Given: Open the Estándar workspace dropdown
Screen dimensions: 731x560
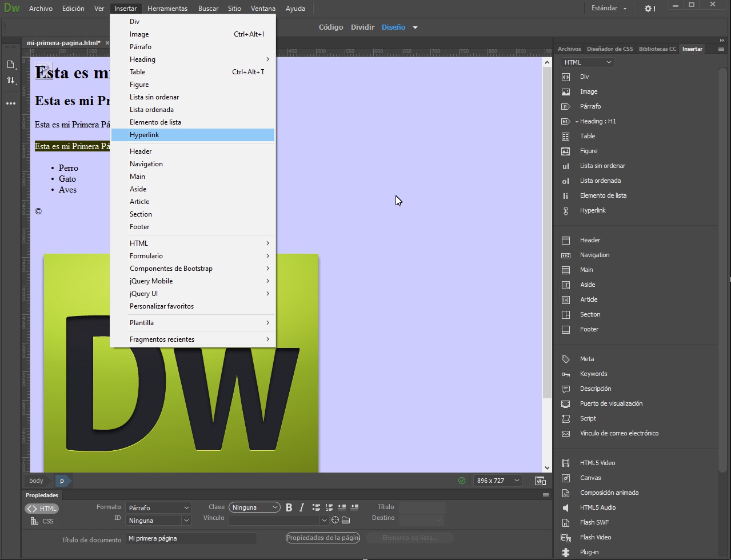Looking at the screenshot, I should tap(609, 9).
